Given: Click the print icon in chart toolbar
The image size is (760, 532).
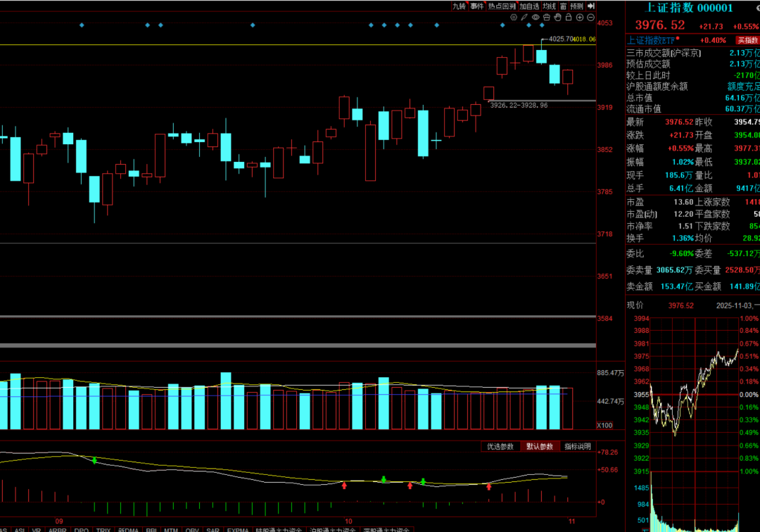Looking at the screenshot, I should click(546, 17).
